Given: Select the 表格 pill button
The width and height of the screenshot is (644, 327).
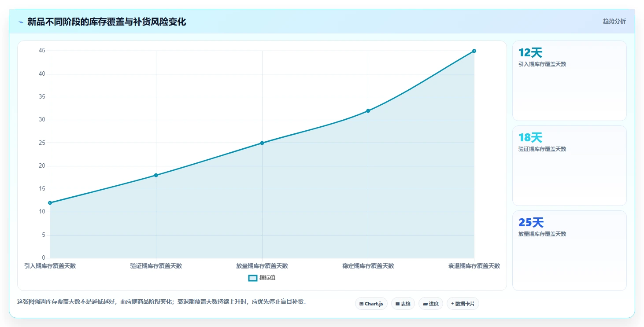Looking at the screenshot, I should point(403,304).
